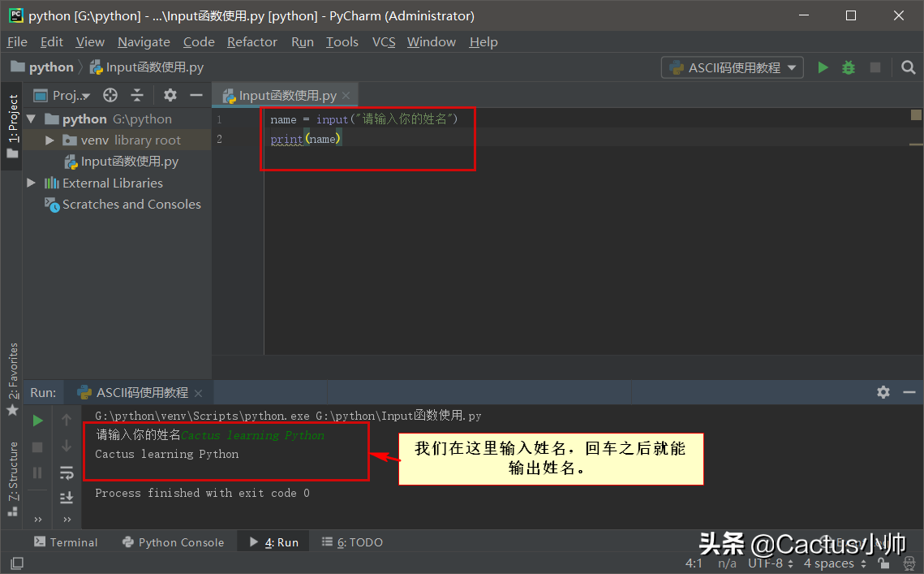The width and height of the screenshot is (924, 574).
Task: Hide the Project panel with minus icon
Action: pyautogui.click(x=196, y=95)
